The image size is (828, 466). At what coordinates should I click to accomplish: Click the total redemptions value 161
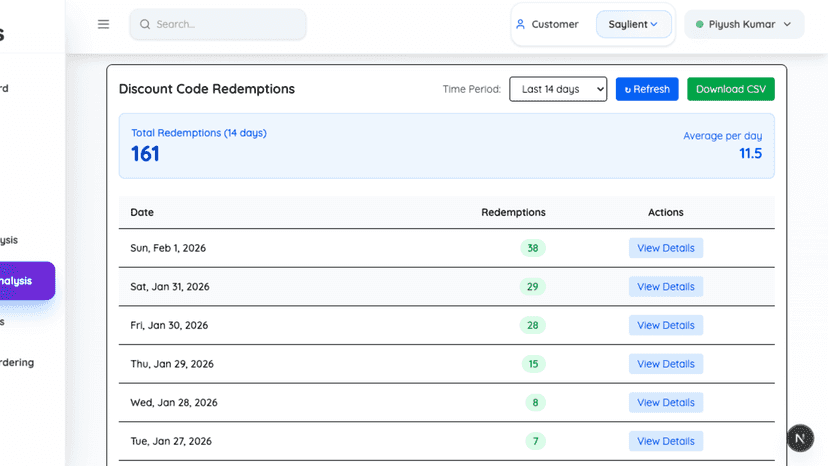click(145, 154)
